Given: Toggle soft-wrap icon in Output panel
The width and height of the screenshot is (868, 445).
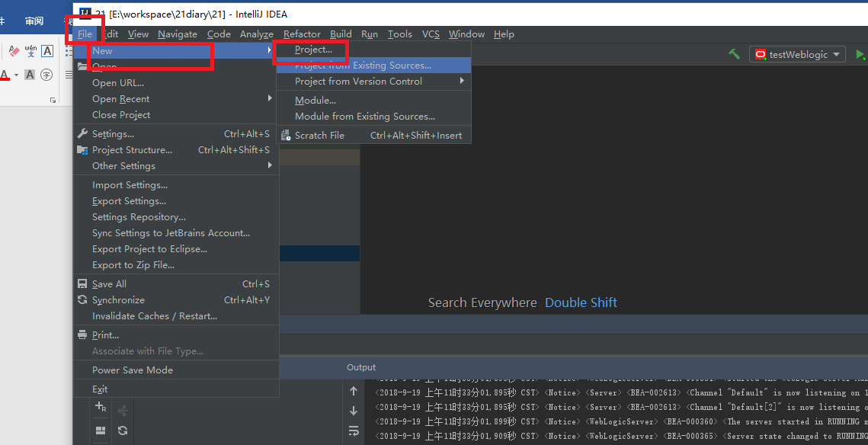Looking at the screenshot, I should [x=354, y=430].
